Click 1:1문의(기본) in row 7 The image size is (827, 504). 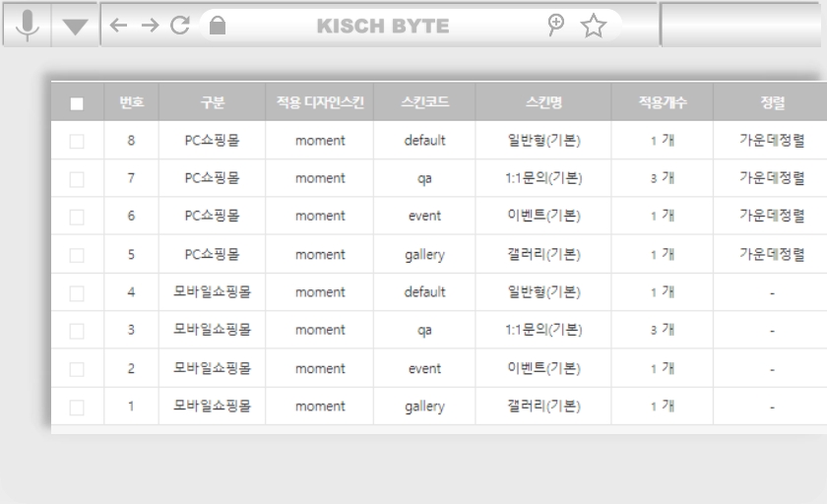pyautogui.click(x=543, y=178)
